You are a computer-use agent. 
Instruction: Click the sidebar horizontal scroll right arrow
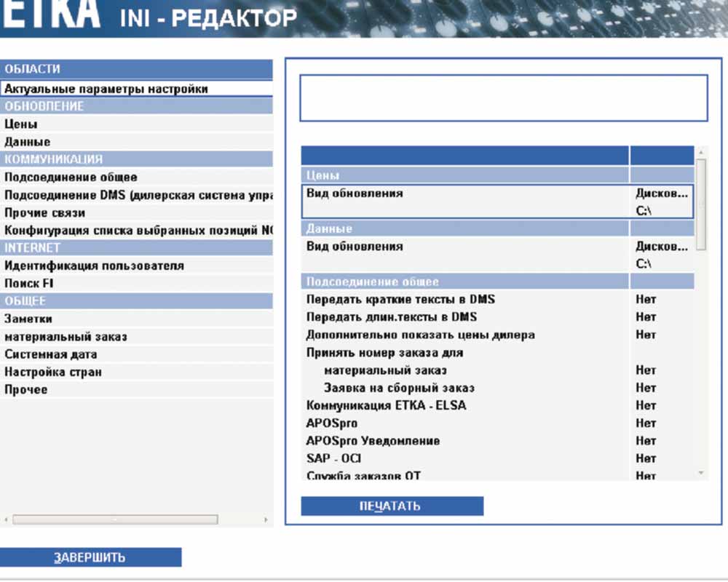click(x=266, y=520)
